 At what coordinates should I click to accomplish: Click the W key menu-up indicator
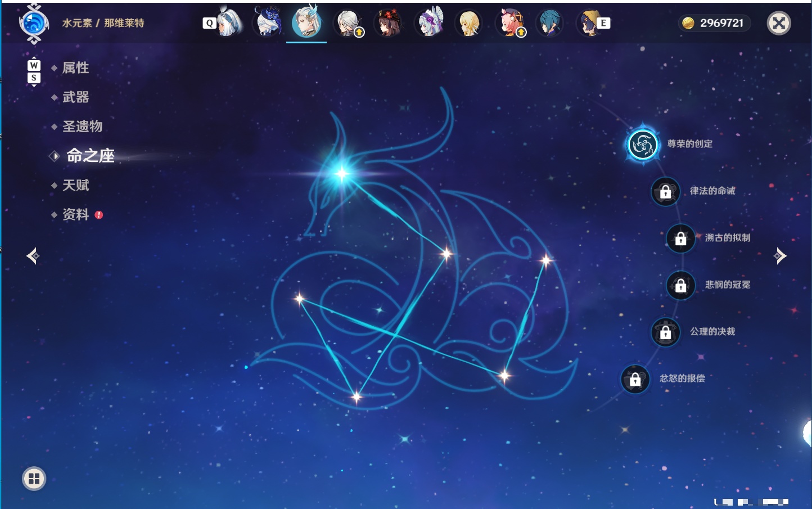[34, 66]
